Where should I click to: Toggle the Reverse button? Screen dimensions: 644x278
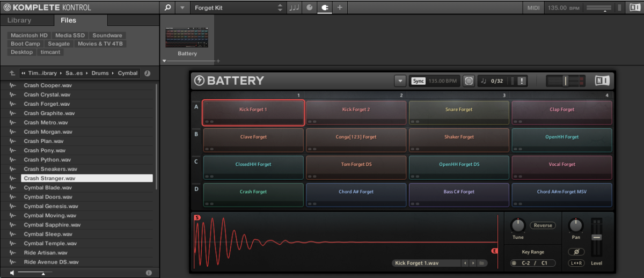click(543, 225)
